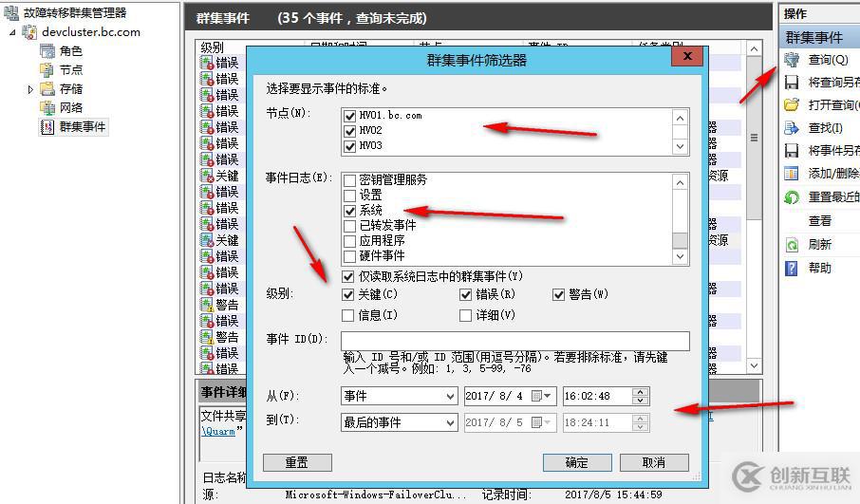Open the 从(F) 事件 dropdown

click(399, 396)
